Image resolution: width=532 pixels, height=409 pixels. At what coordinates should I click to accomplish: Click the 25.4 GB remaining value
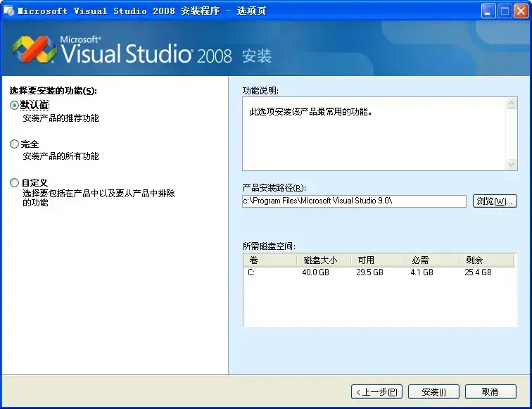(x=478, y=272)
